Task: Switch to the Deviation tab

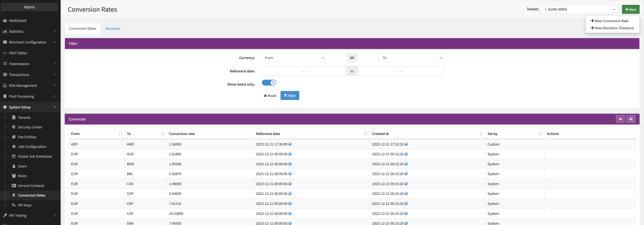Action: tap(113, 29)
